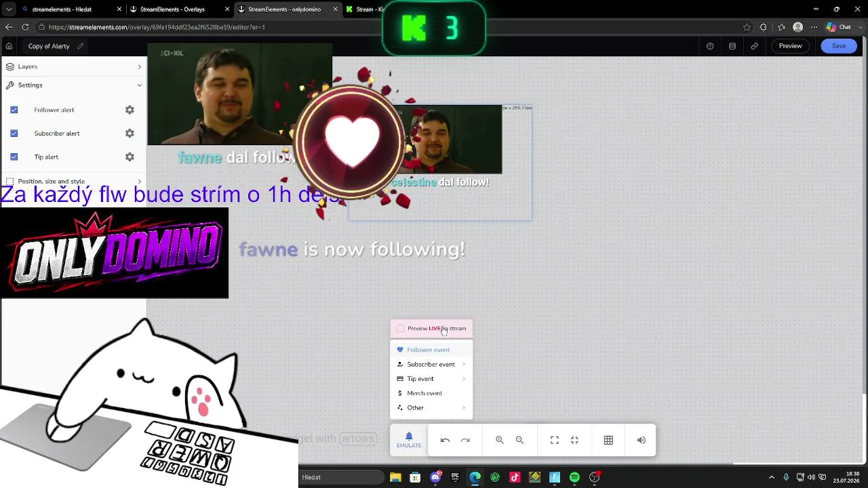
Task: Open TikTok from the taskbar
Action: click(x=515, y=477)
